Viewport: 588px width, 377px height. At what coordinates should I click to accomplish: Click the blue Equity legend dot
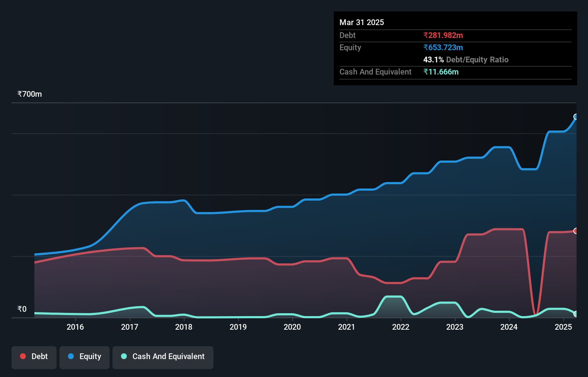(71, 356)
